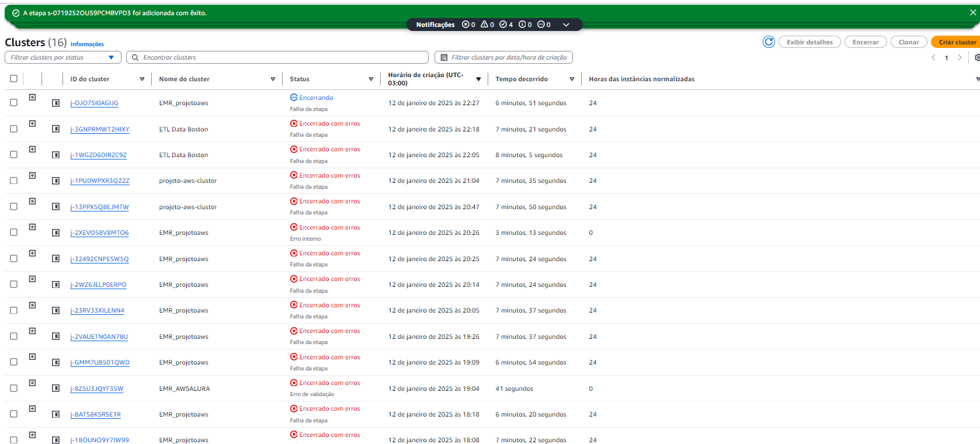Expand row details for j-2XEVO58V8MTO6

tap(32, 227)
